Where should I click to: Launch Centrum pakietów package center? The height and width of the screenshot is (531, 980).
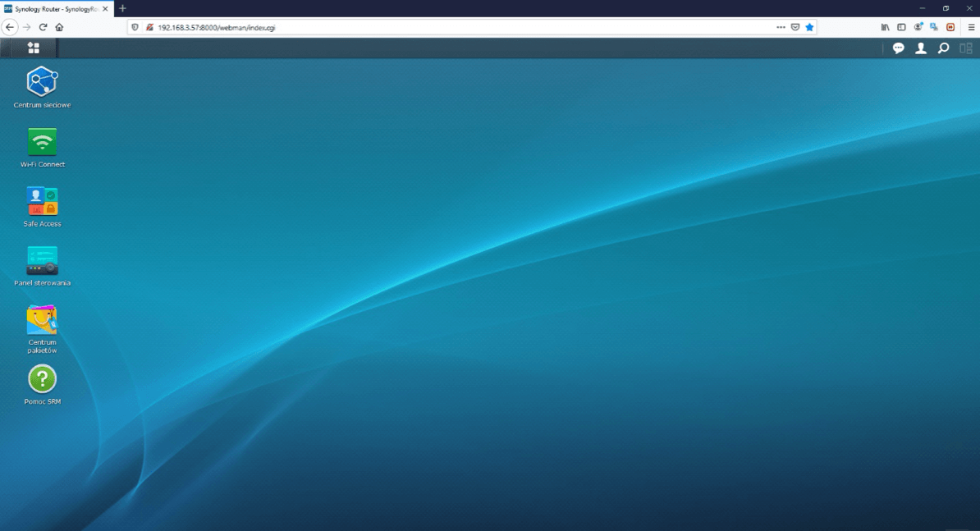point(42,320)
